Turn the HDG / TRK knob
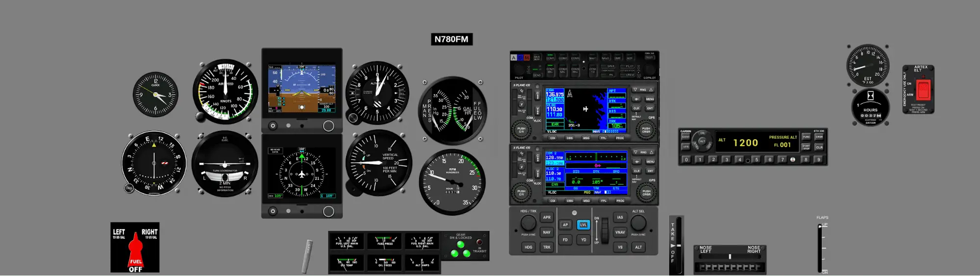980x276 pixels. (528, 223)
